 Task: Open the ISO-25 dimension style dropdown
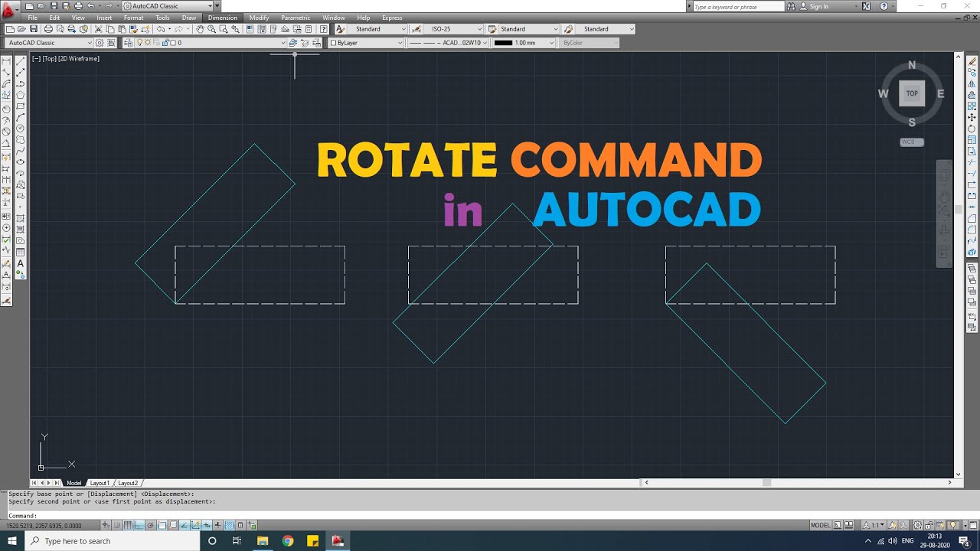coord(480,29)
